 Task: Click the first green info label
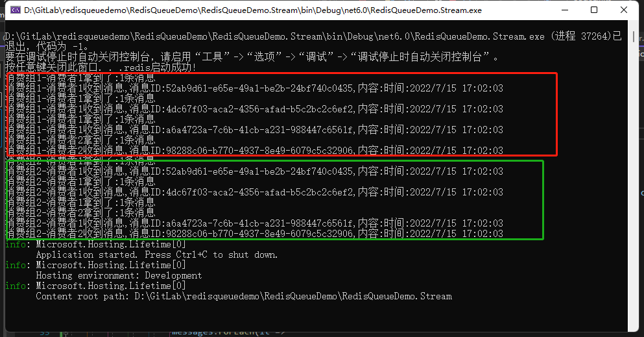[x=16, y=244]
